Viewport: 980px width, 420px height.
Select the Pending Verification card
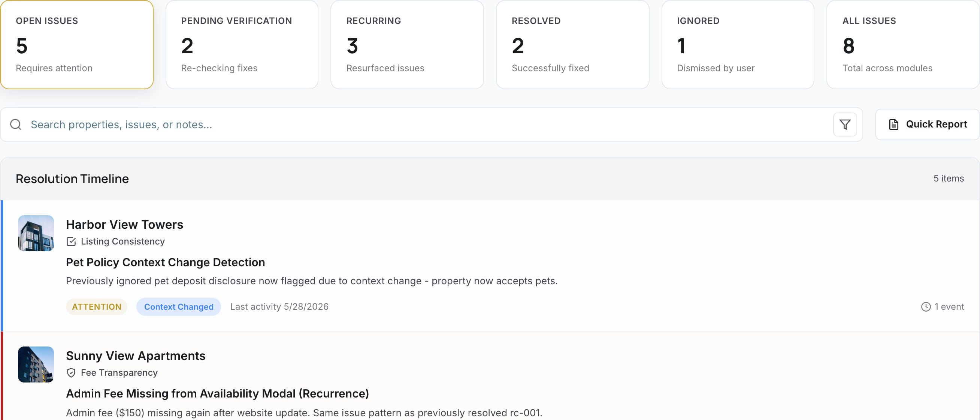click(x=242, y=45)
